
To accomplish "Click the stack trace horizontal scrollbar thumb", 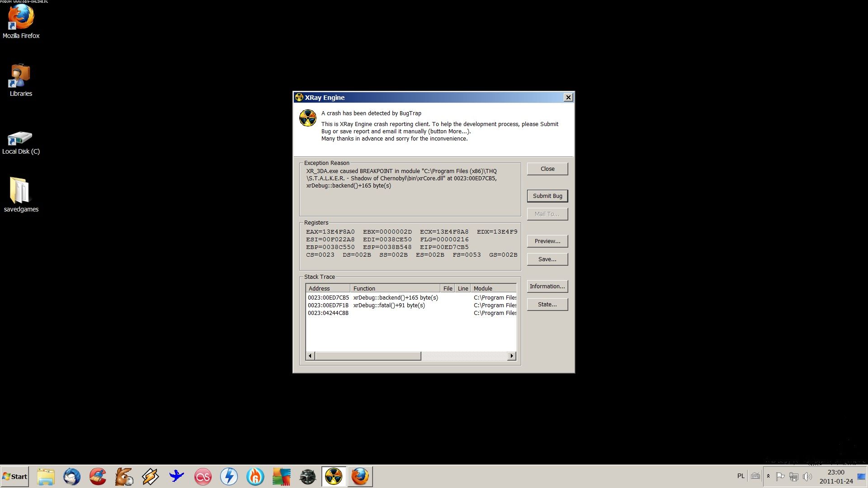I will tap(368, 356).
